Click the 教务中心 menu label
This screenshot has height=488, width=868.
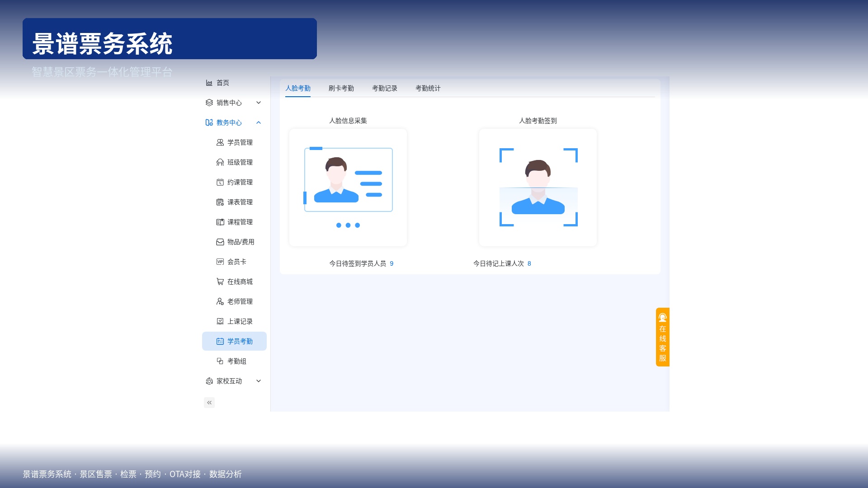click(x=229, y=122)
